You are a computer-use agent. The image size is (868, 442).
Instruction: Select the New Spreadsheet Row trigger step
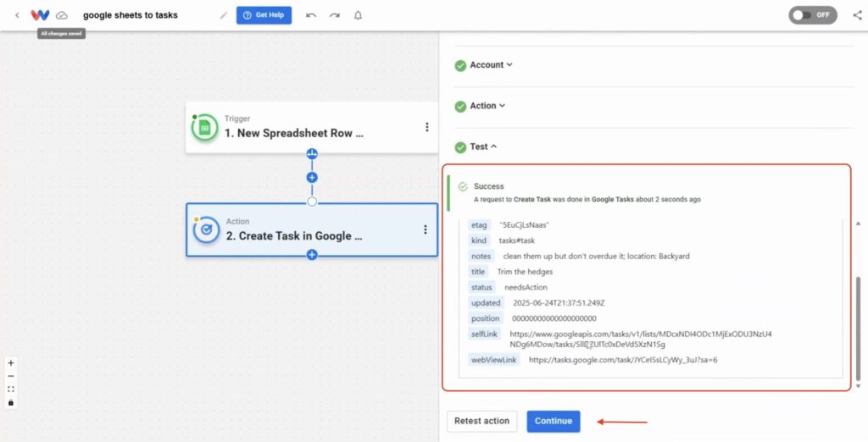(x=312, y=127)
